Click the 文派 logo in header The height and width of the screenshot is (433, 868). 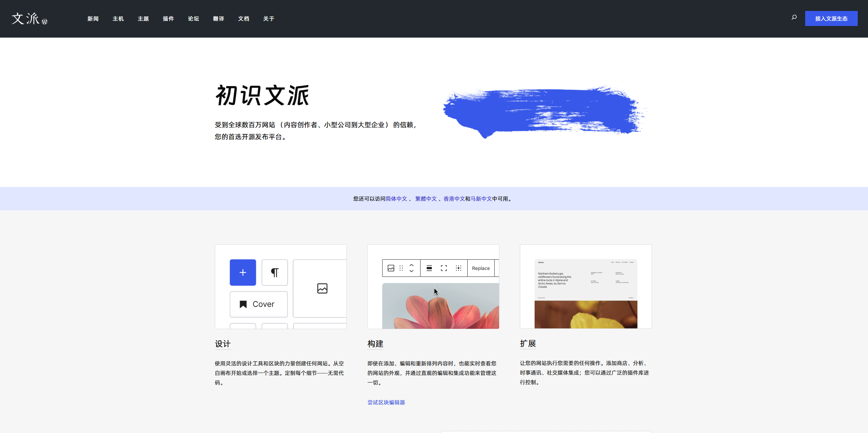click(29, 19)
